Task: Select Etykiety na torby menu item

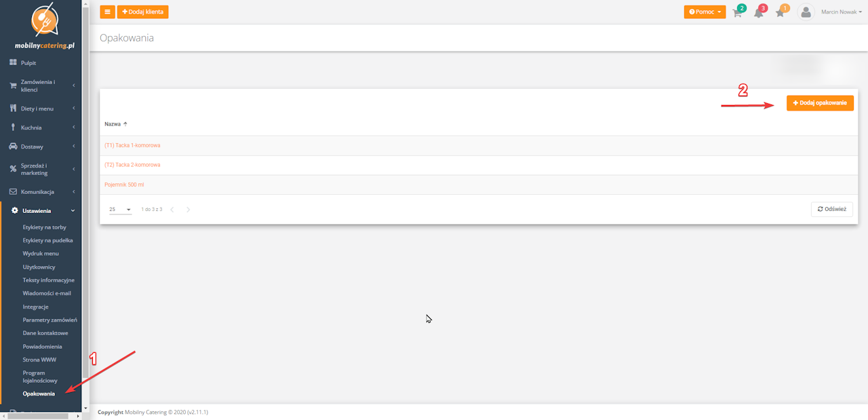Action: point(44,227)
